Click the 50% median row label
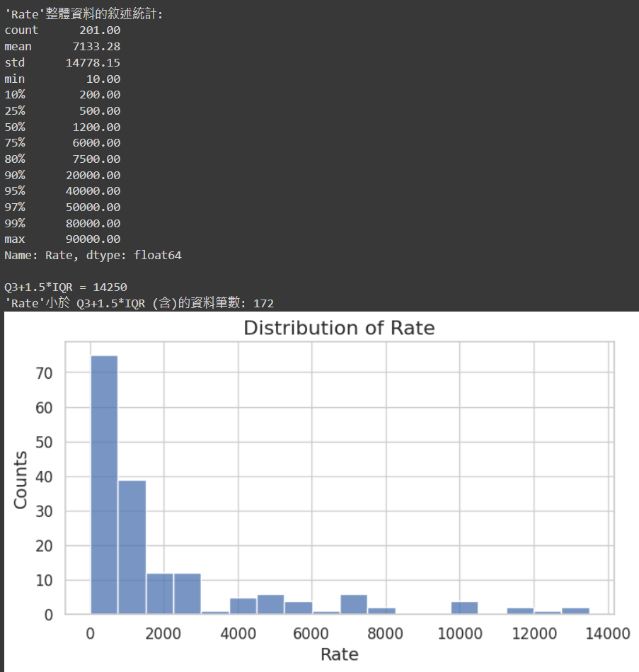The height and width of the screenshot is (672, 639). tap(15, 127)
